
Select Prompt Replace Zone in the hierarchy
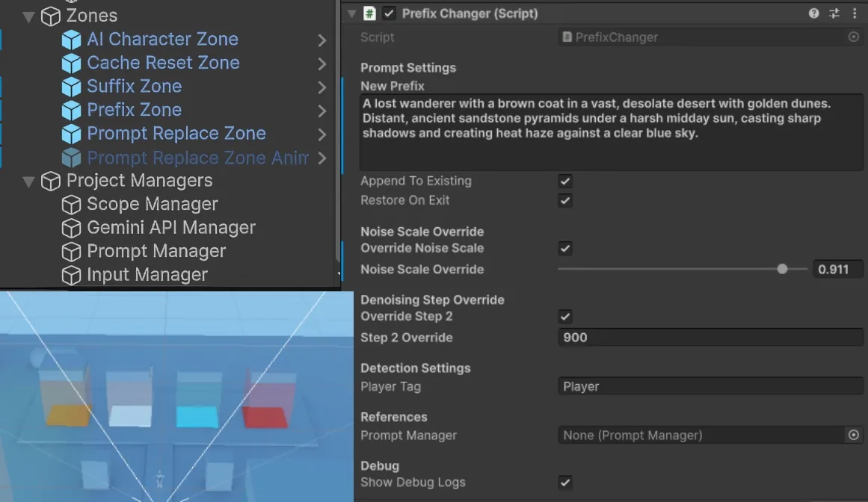[176, 133]
